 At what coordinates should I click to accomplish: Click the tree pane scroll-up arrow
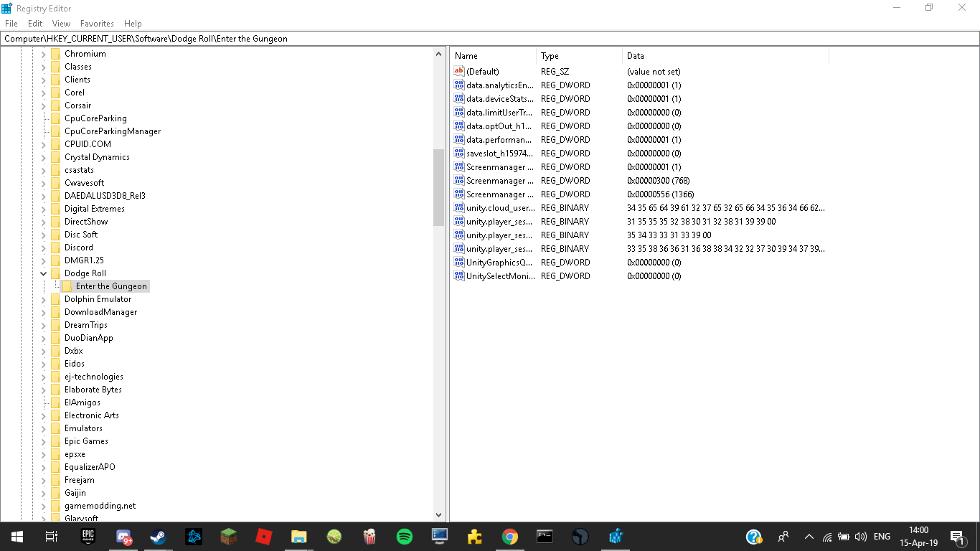point(439,54)
